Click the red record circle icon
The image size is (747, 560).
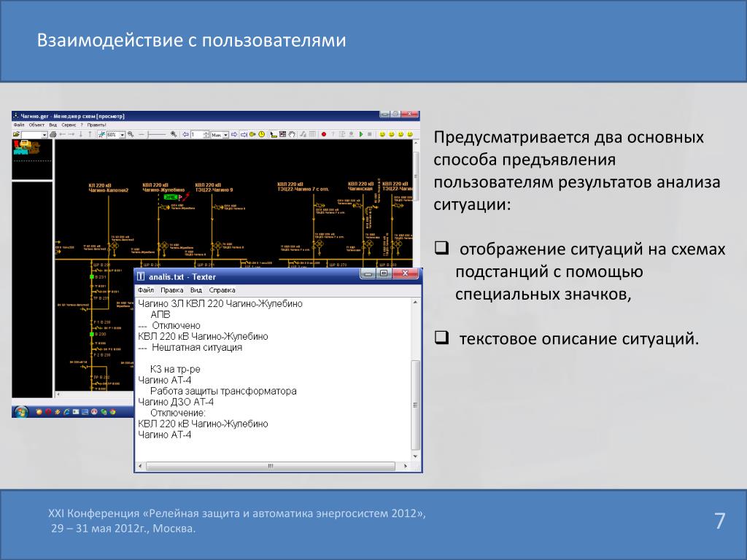click(324, 134)
